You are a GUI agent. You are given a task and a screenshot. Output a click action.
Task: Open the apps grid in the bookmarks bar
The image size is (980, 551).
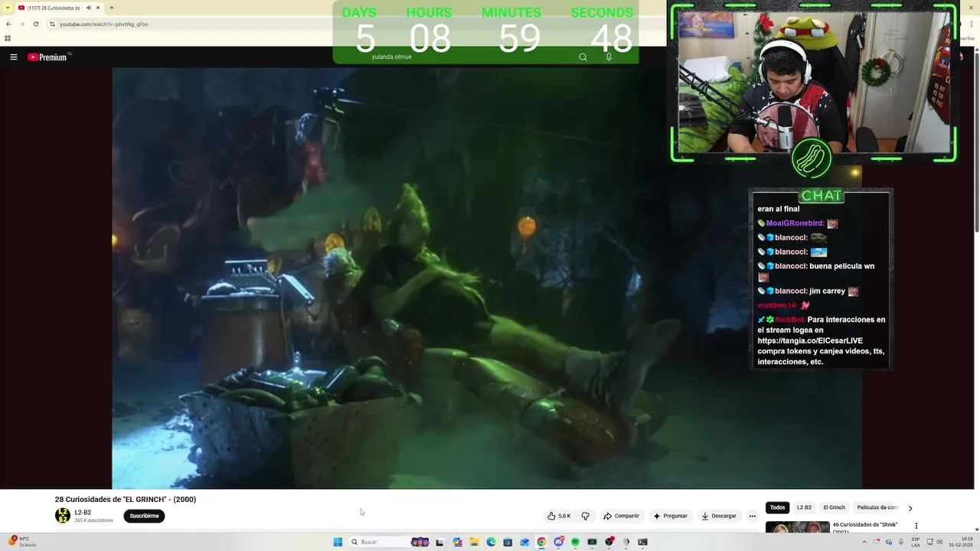(8, 37)
